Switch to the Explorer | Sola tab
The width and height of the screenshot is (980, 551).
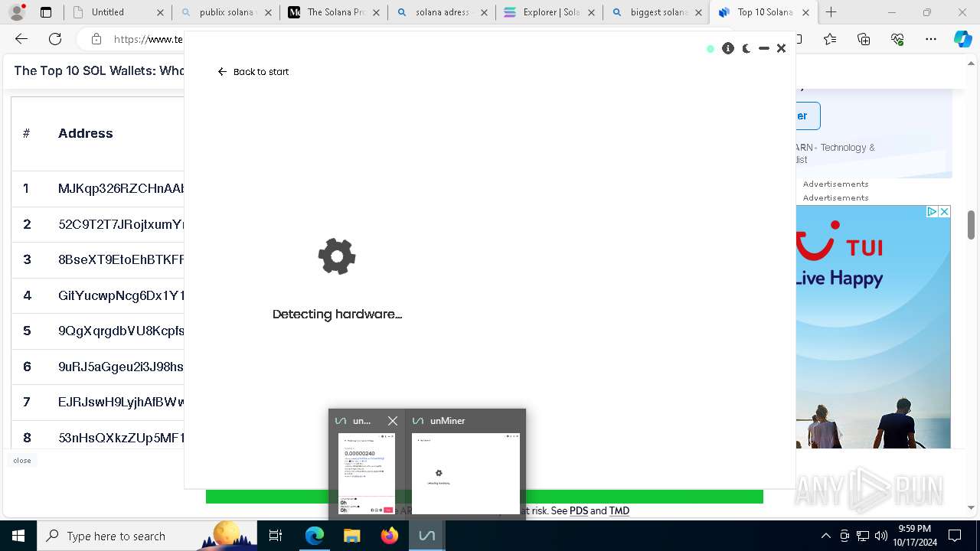click(x=549, y=12)
